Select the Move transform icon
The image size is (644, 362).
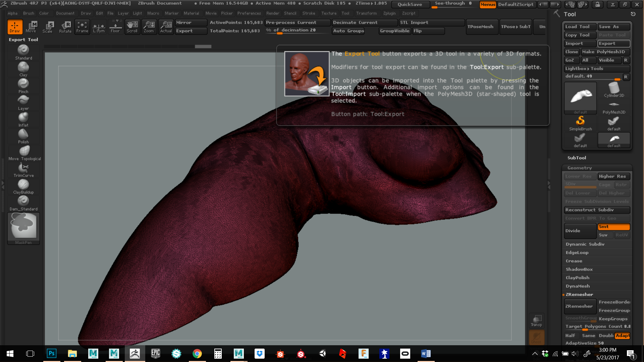[31, 27]
